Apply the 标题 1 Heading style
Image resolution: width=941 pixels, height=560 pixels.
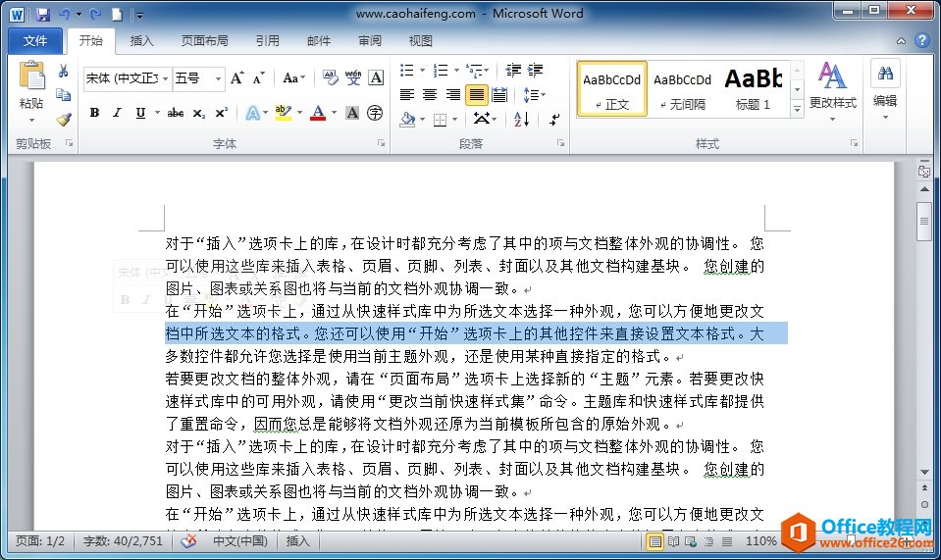click(754, 88)
